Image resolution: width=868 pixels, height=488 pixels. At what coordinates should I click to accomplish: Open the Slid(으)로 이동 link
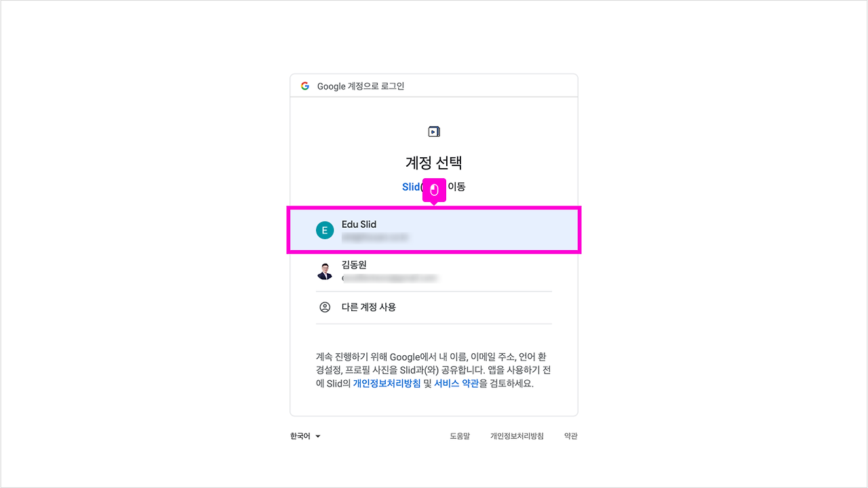click(x=411, y=186)
